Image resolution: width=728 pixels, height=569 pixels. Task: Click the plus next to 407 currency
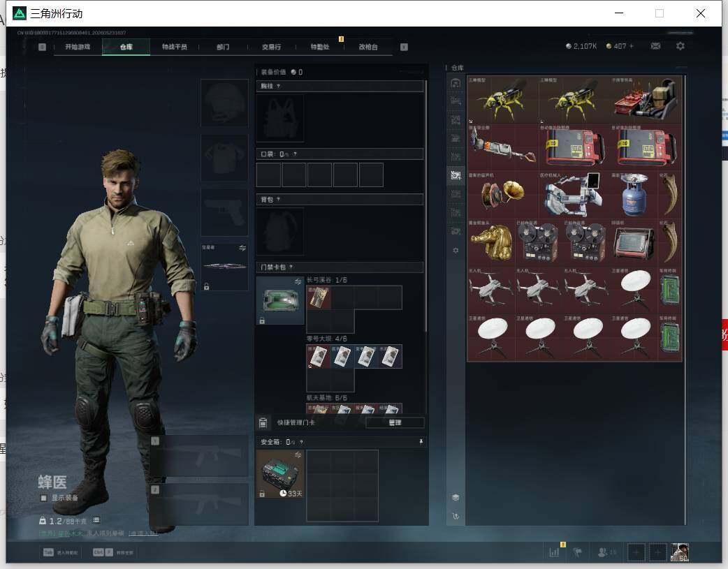632,46
